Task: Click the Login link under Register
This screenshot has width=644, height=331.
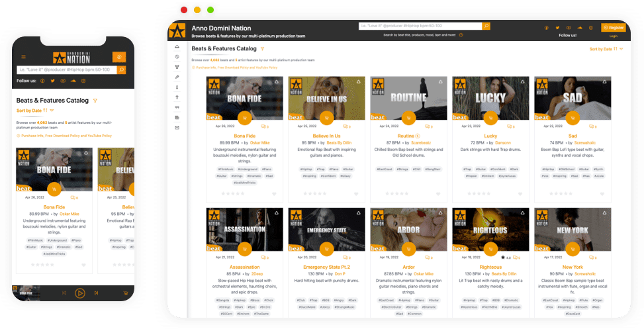Action: pyautogui.click(x=613, y=36)
